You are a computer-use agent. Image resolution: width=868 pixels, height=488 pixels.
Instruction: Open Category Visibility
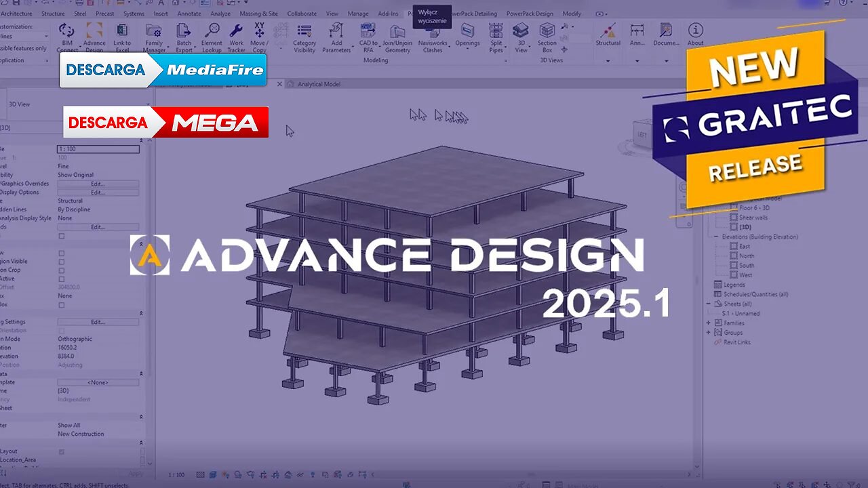click(304, 37)
